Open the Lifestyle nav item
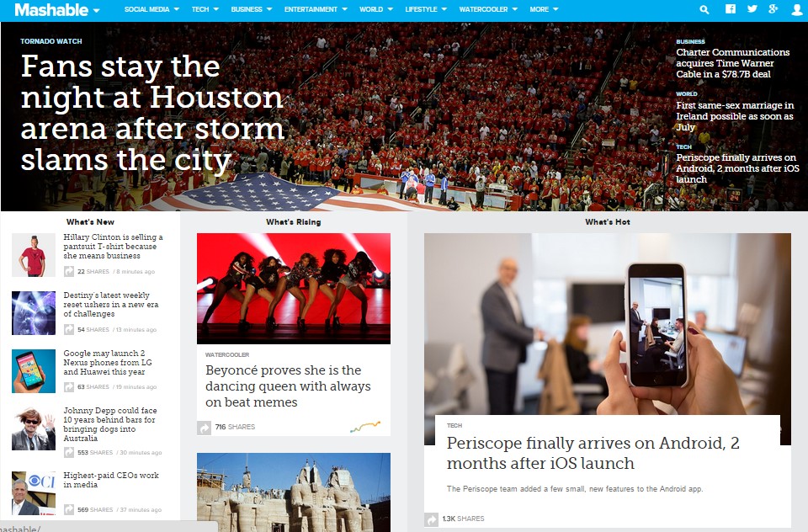The image size is (808, 532). tap(421, 9)
